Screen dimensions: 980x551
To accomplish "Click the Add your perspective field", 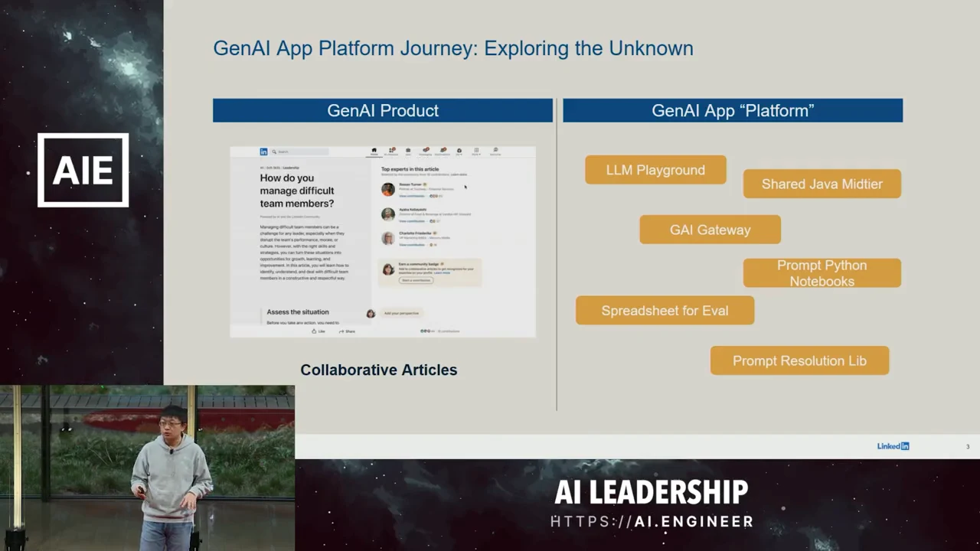I will pos(401,313).
